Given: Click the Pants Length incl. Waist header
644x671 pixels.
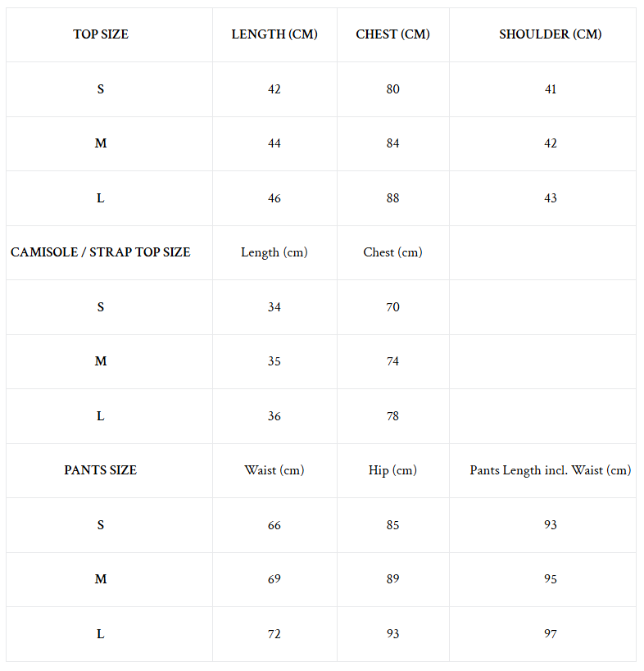Looking at the screenshot, I should coord(550,470).
